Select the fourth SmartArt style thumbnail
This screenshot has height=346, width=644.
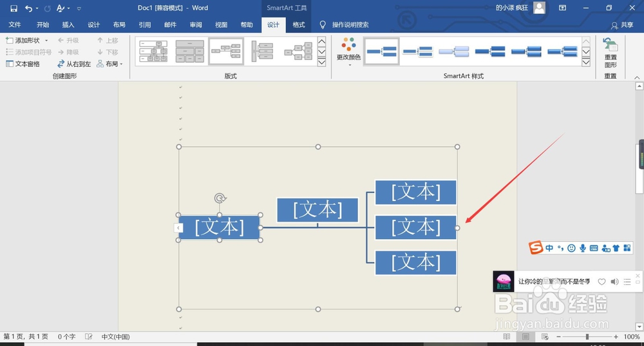pyautogui.click(x=490, y=52)
